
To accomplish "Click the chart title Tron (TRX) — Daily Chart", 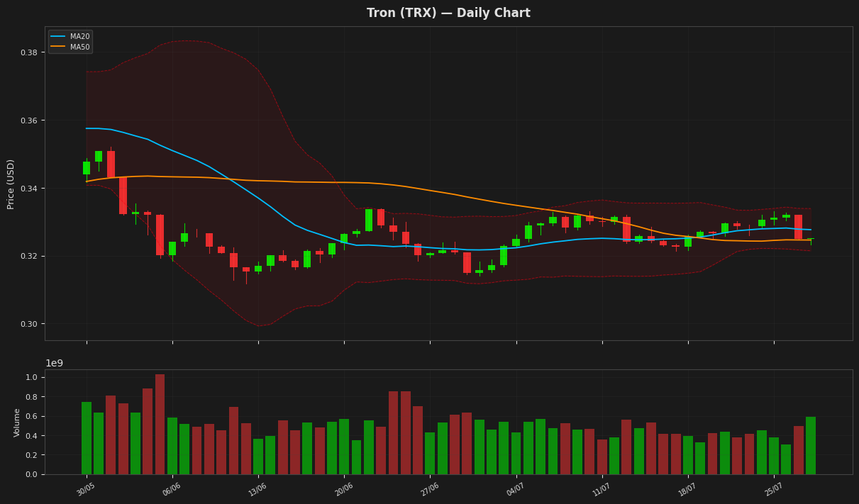I will point(448,13).
